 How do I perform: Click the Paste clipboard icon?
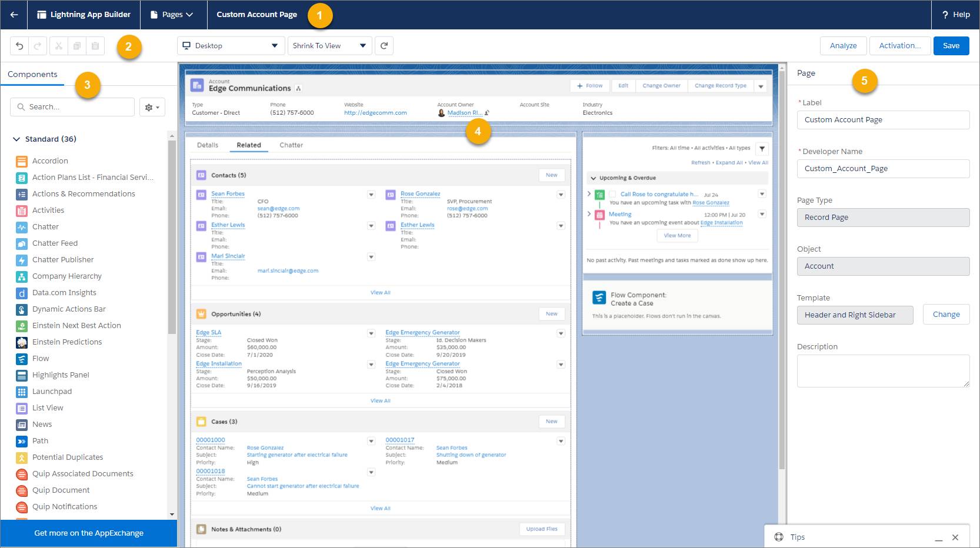click(95, 46)
